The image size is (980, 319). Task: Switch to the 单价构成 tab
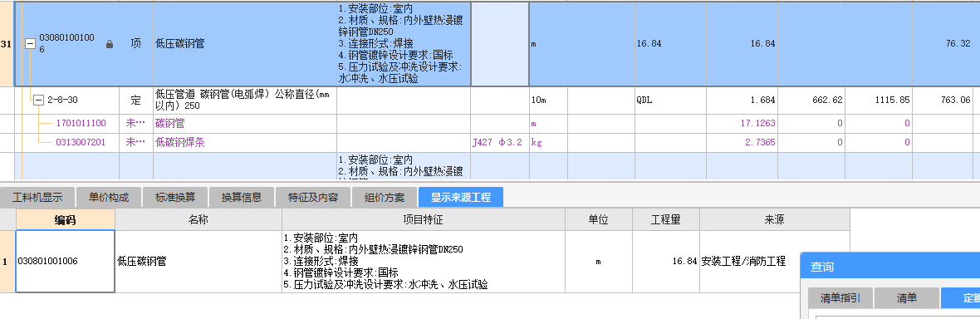point(109,197)
